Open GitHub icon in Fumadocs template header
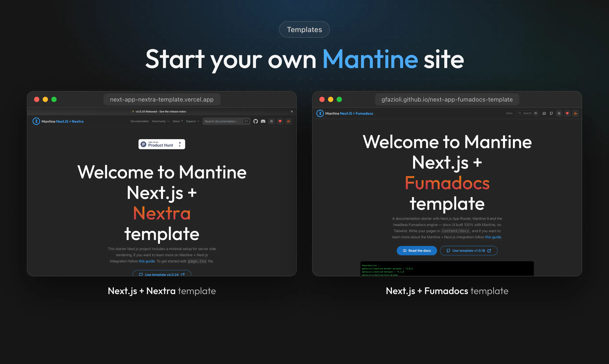609x364 pixels. [x=551, y=113]
